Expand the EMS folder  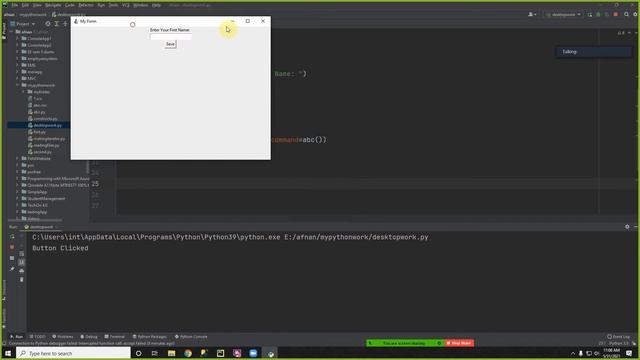point(18,65)
